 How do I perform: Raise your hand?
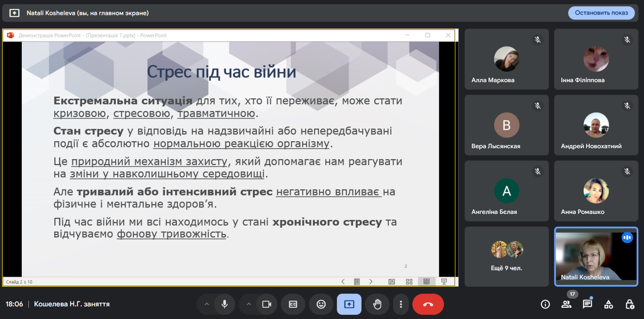[377, 304]
